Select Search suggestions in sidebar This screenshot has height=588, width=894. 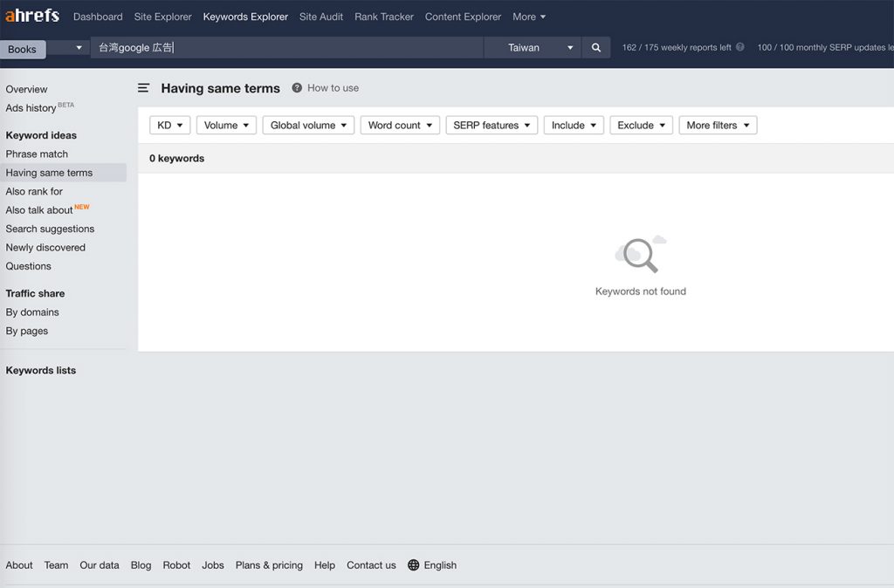click(x=50, y=229)
